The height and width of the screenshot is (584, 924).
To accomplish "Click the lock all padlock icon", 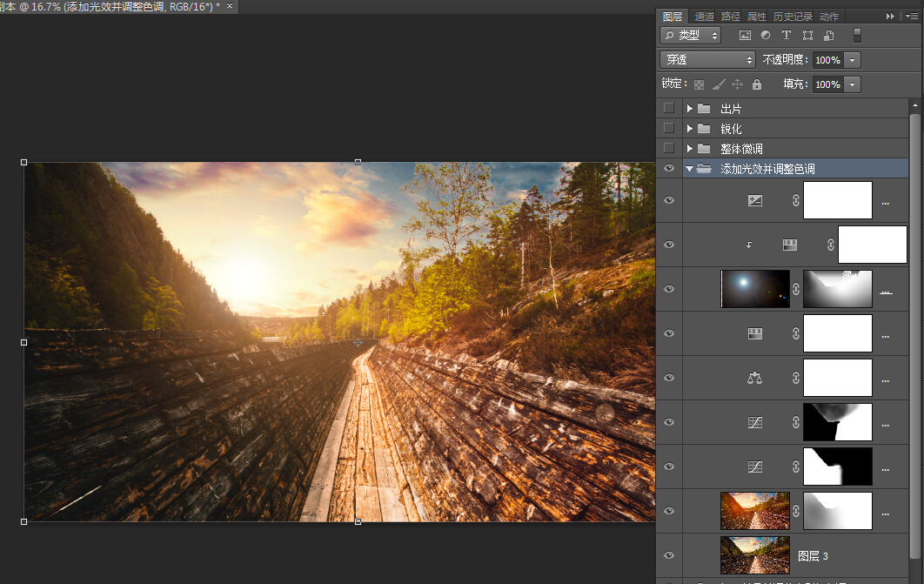I will [x=757, y=84].
